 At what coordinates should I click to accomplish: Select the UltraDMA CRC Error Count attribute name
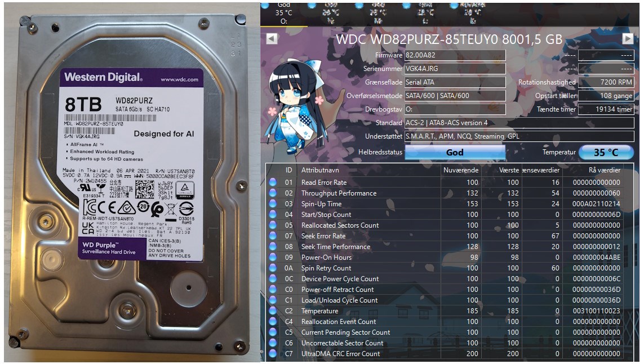click(341, 353)
